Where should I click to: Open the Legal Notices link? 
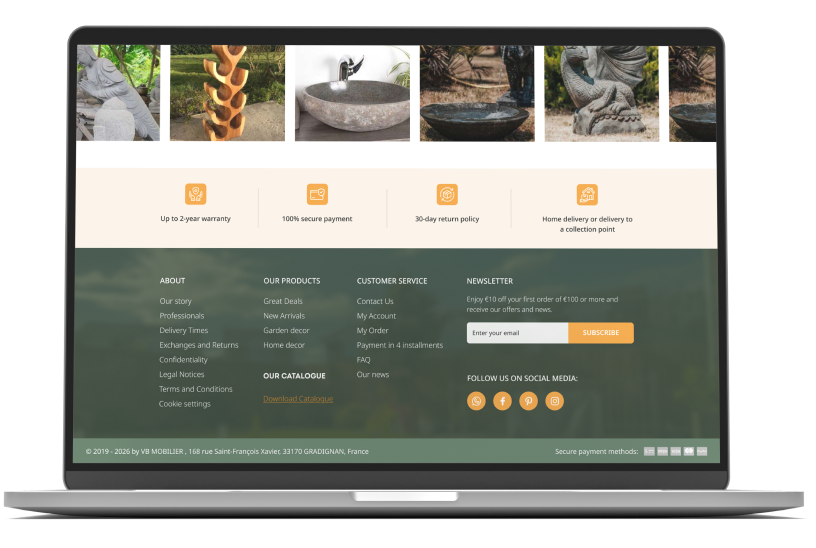pos(182,374)
